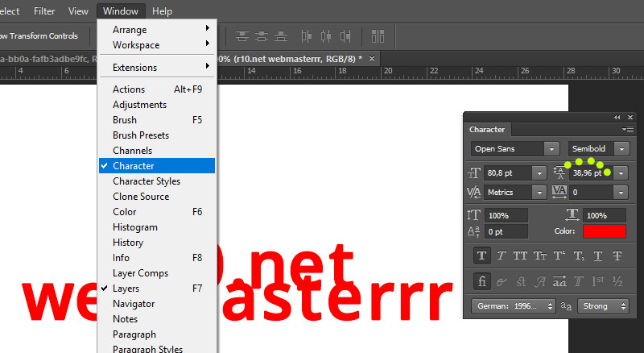
Task: Expand the Arrange submenu
Action: point(157,30)
